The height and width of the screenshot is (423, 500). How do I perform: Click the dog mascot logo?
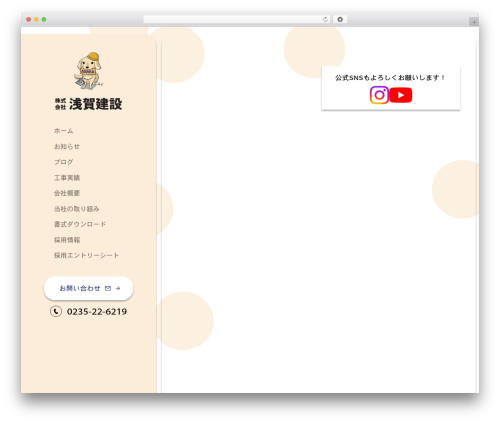tap(88, 71)
